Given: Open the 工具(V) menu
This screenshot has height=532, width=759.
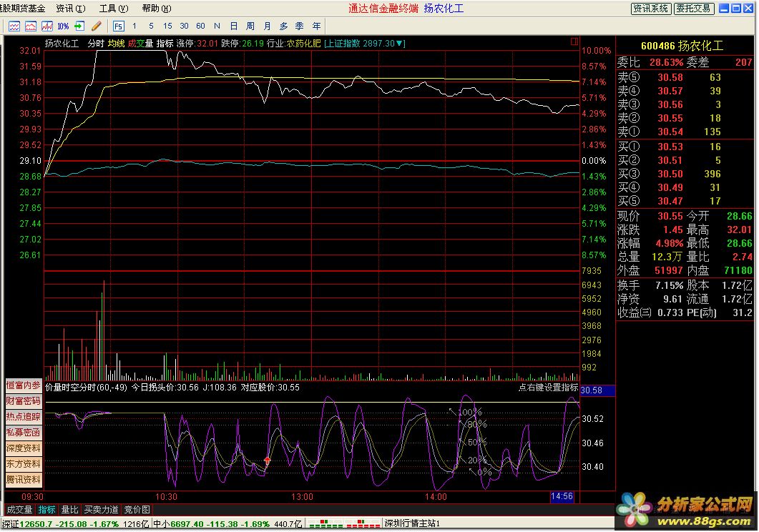Looking at the screenshot, I should pyautogui.click(x=114, y=8).
